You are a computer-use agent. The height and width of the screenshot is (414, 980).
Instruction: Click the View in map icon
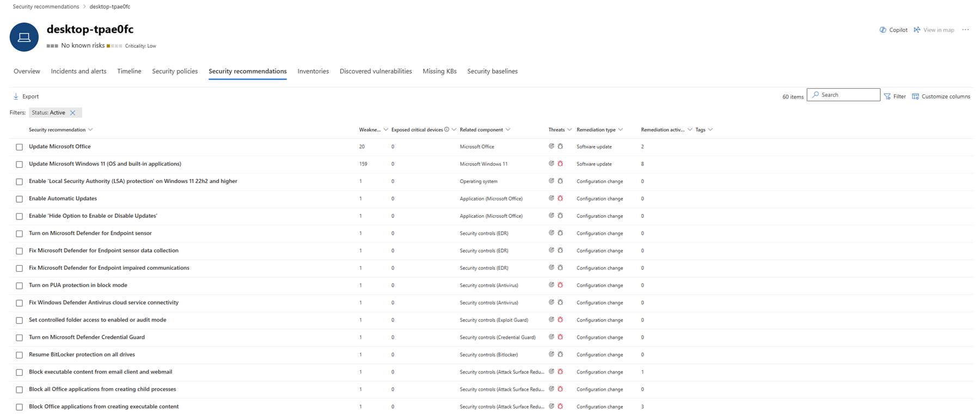tap(917, 30)
